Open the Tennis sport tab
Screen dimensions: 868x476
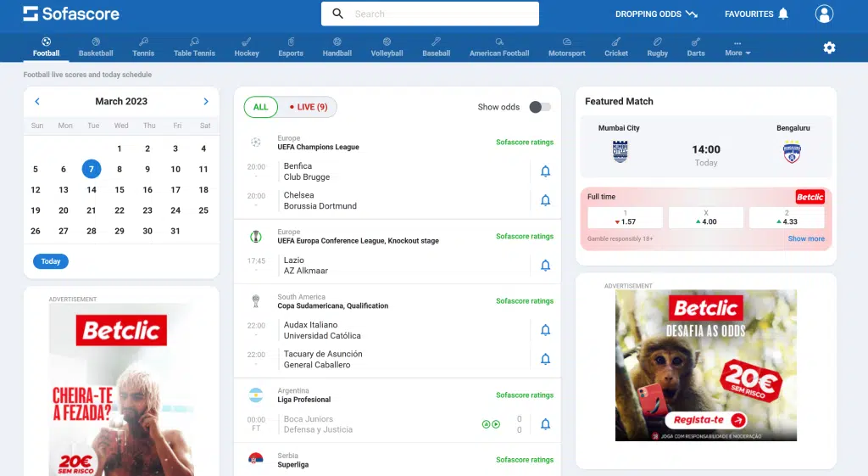[x=143, y=48]
